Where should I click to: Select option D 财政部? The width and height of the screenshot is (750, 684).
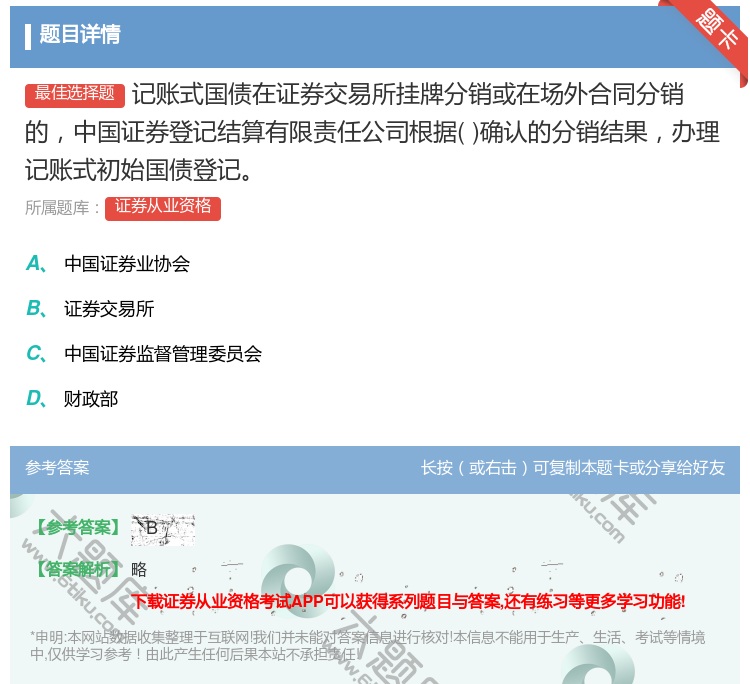[72, 399]
